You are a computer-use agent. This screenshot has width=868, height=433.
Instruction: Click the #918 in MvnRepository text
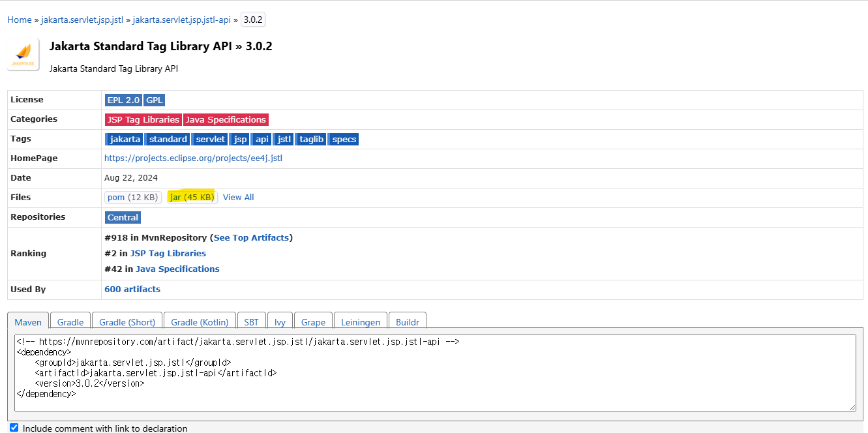pyautogui.click(x=155, y=237)
